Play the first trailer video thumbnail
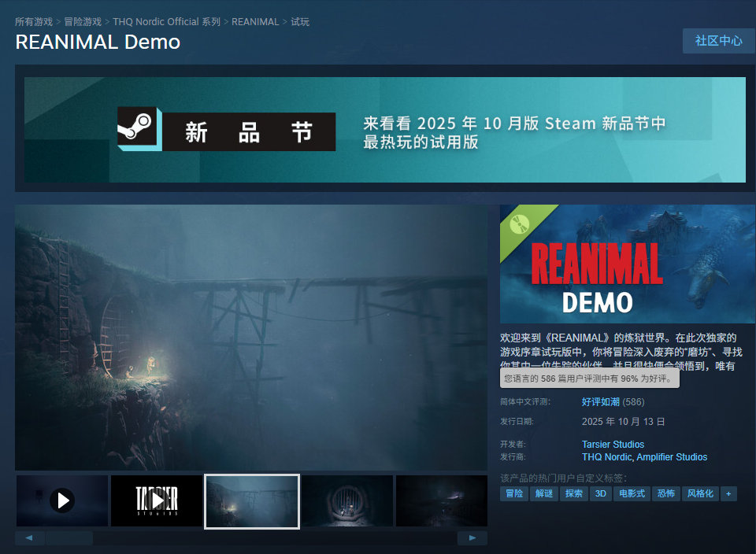 point(62,501)
